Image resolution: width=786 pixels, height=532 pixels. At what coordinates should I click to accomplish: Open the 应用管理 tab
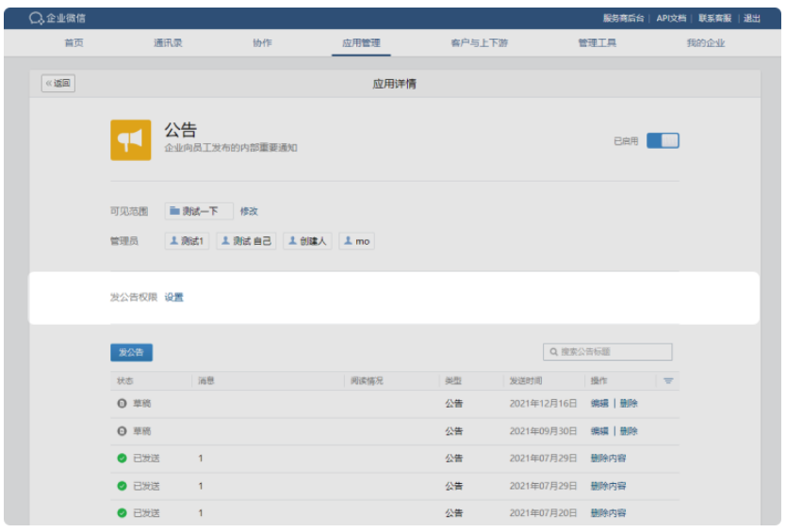pos(361,43)
